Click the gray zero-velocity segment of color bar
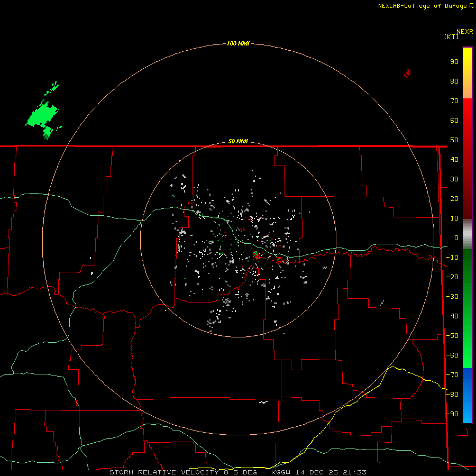Viewport: 476px width, 476px height. point(467,234)
